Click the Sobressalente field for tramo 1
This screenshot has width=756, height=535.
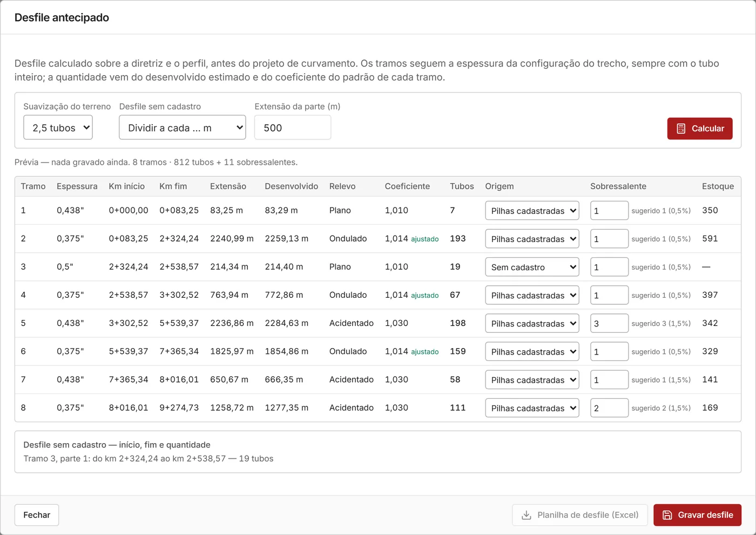(609, 211)
